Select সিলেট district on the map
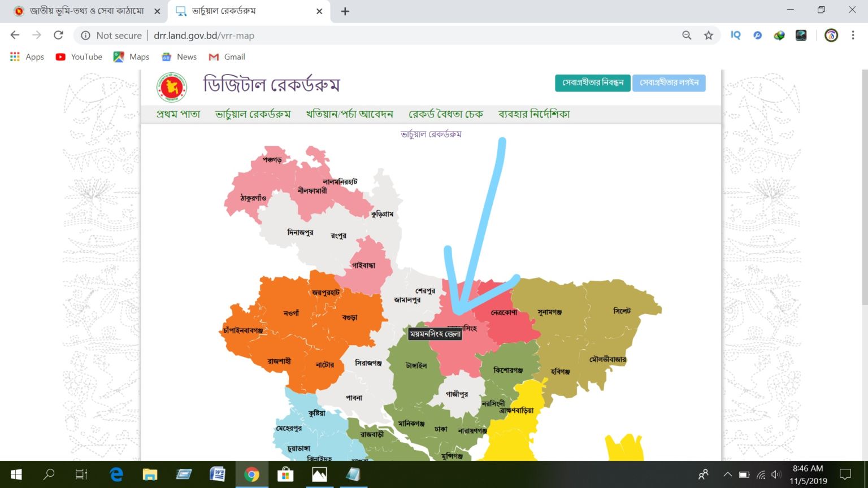Image resolution: width=868 pixels, height=488 pixels. [622, 311]
